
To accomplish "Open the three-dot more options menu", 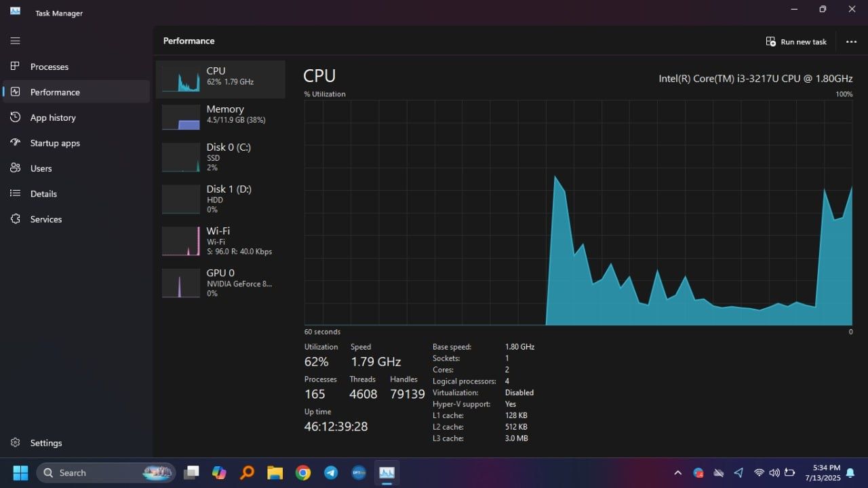I will 851,41.
